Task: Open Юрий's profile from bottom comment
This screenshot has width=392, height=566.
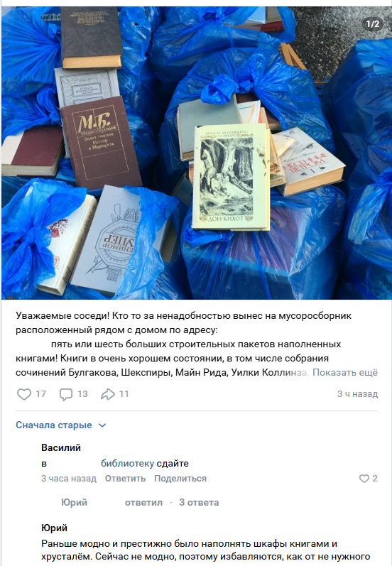Action: 54,528
